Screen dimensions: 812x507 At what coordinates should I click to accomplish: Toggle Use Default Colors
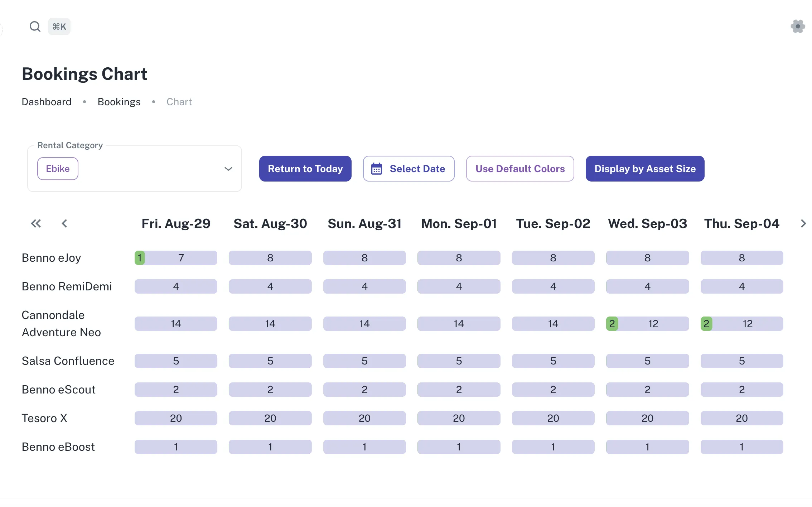pos(520,169)
